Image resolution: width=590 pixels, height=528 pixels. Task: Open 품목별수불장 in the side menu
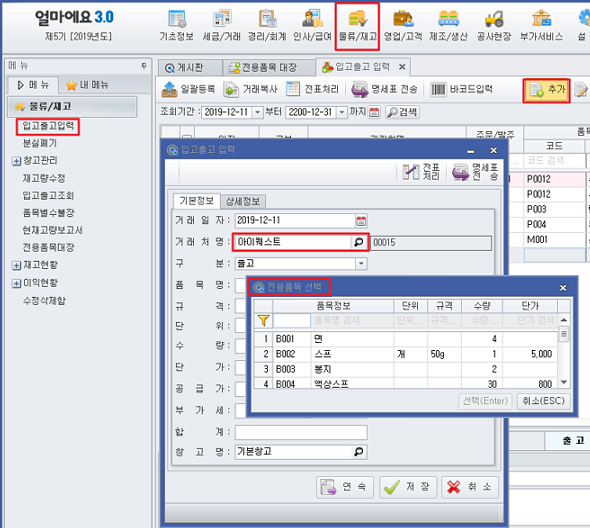coord(48,213)
